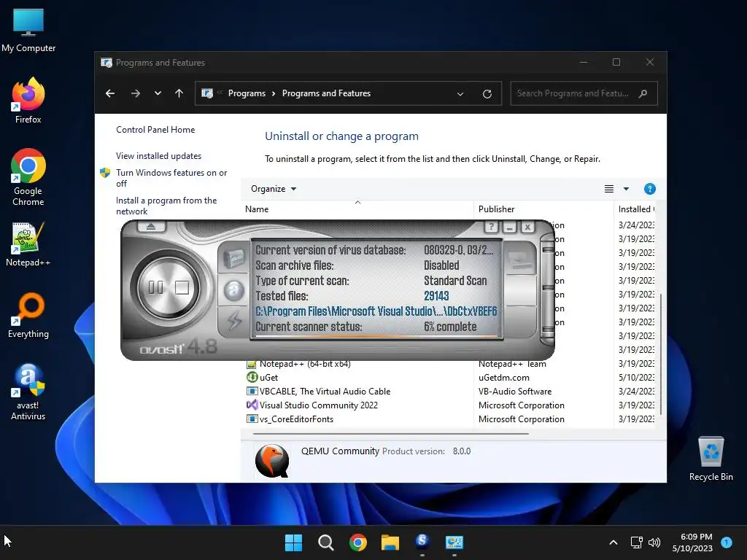Open recent locations chevron
The height and width of the screenshot is (560, 747).
pyautogui.click(x=158, y=93)
